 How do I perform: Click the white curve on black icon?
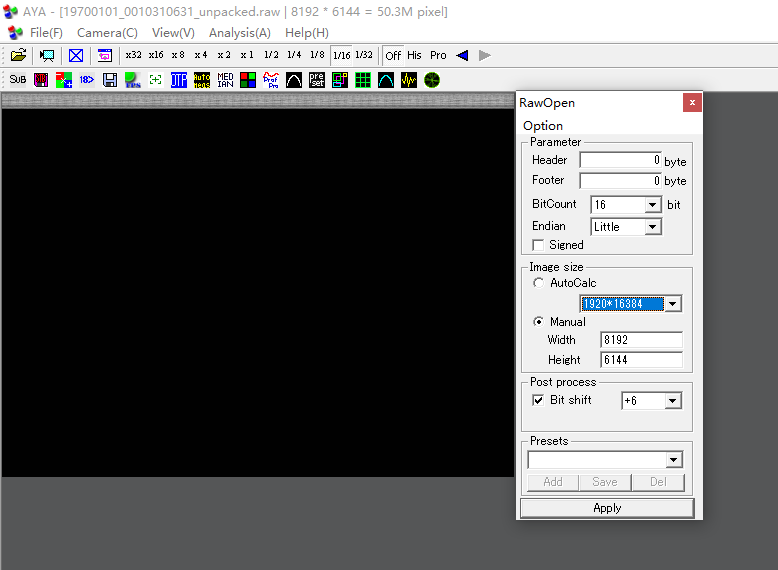click(x=294, y=80)
